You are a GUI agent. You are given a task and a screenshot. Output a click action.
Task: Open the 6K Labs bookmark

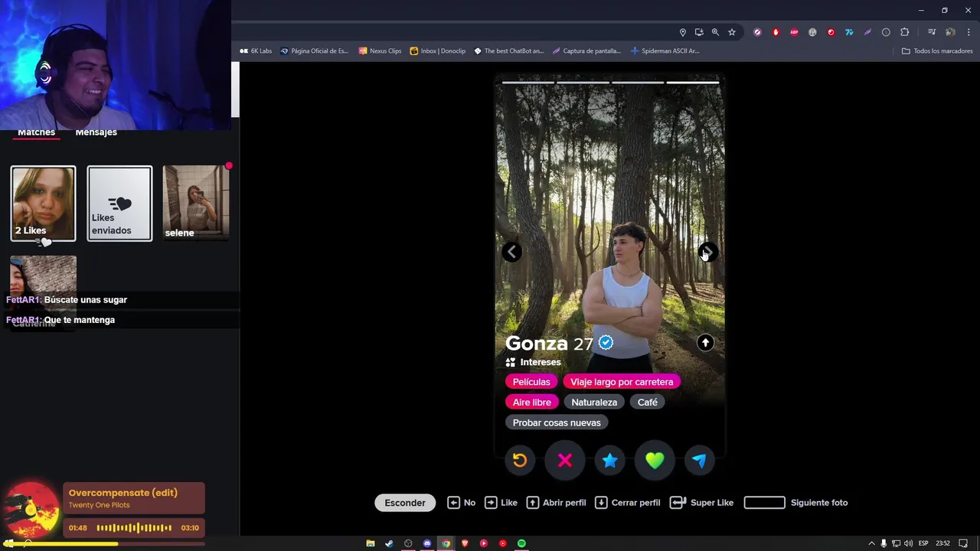[x=256, y=51]
